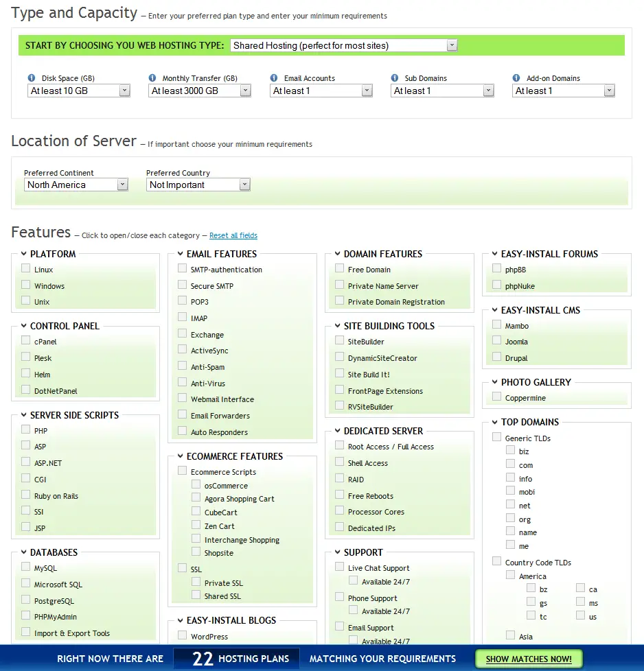Click the Sub Domains info icon

click(x=394, y=78)
